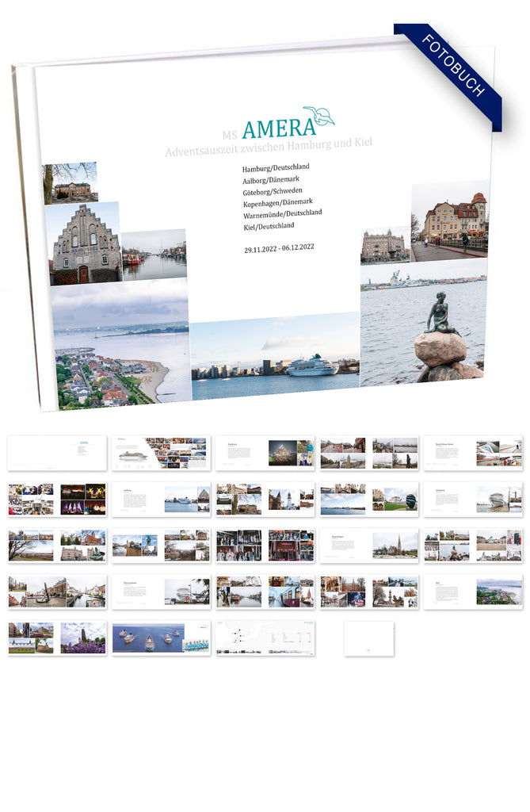The height and width of the screenshot is (812, 530).
Task: Open the Kopenhagen chapter spread thumbnail
Action: click(x=368, y=546)
